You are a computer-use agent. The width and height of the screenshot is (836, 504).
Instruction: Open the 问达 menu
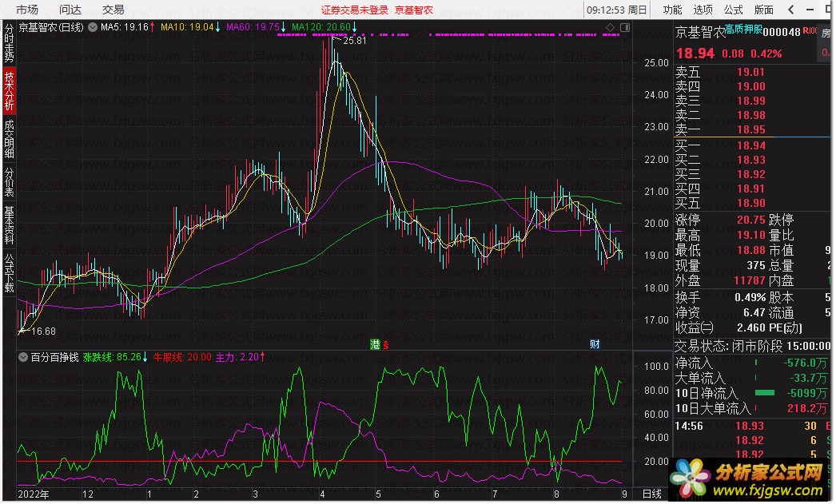coord(70,10)
